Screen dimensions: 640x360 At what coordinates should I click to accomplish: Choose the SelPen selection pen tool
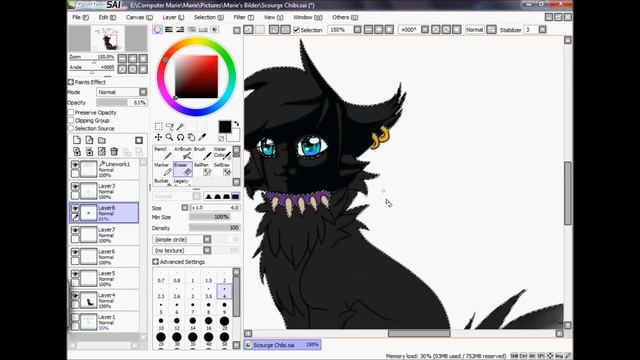coord(202,169)
